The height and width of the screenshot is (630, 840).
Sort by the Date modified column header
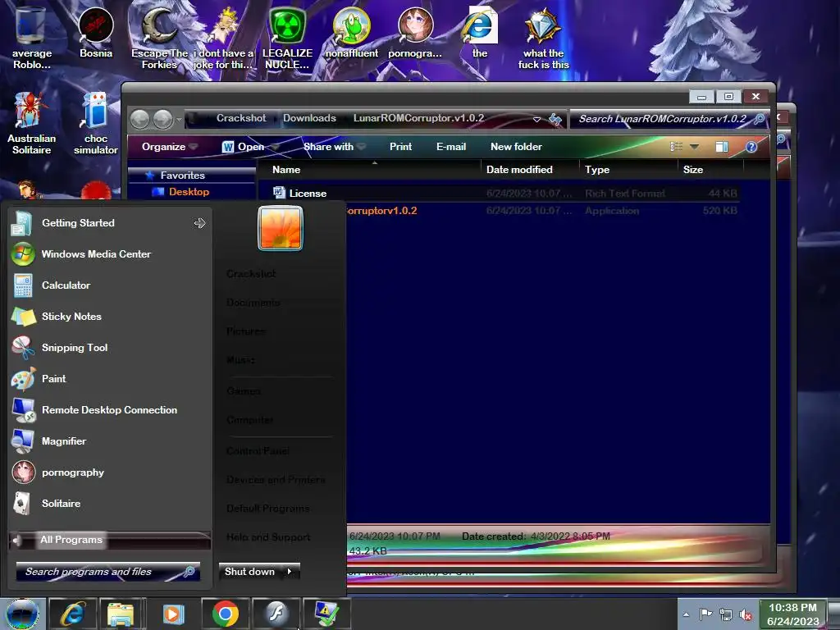[530, 170]
